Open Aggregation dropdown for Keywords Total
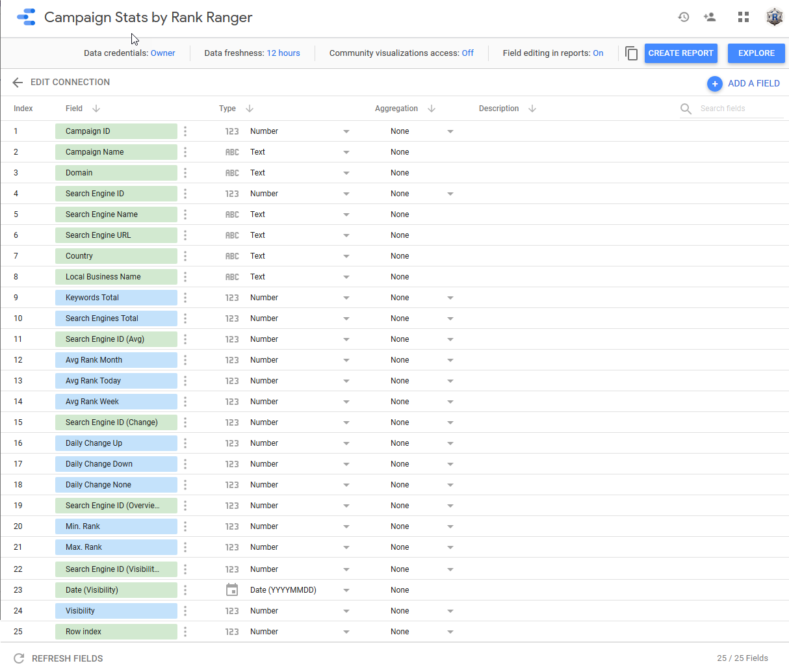The height and width of the screenshot is (672, 789). coord(450,298)
